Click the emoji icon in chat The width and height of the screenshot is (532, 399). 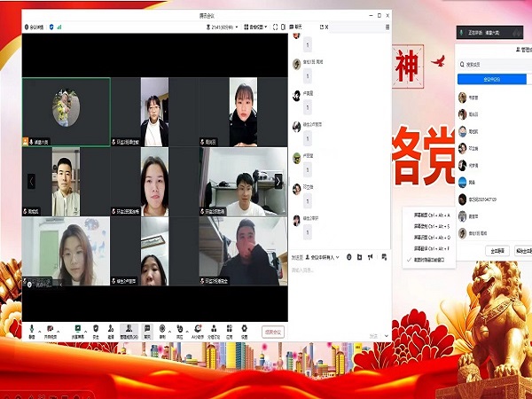(348, 257)
